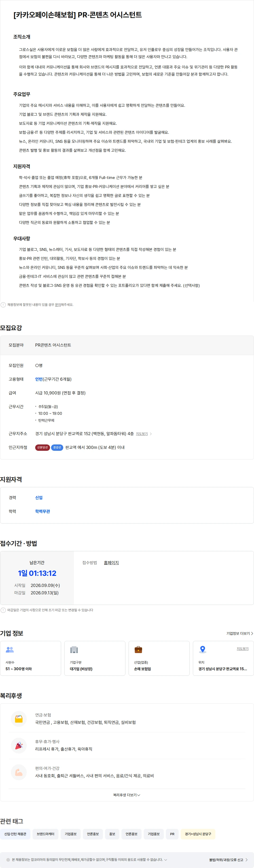The image size is (254, 868).
Task: Open 지도보기 in the location card
Action: point(243,648)
